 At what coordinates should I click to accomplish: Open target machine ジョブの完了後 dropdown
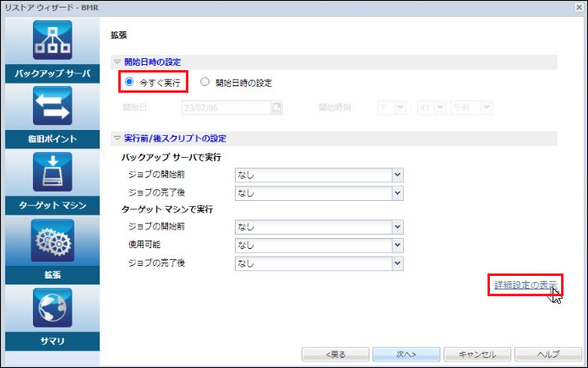click(398, 263)
